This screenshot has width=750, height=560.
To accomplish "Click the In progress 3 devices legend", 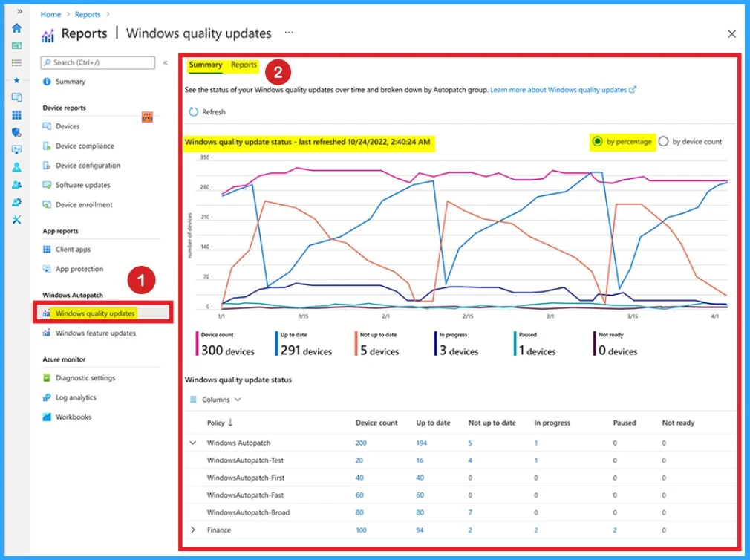I will pos(457,345).
